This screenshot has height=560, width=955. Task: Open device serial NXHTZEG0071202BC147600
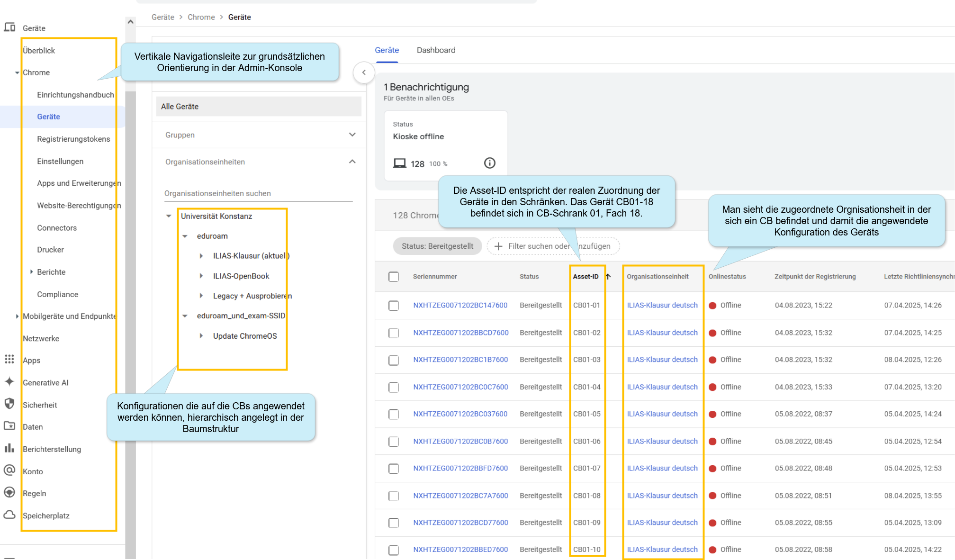click(x=460, y=305)
